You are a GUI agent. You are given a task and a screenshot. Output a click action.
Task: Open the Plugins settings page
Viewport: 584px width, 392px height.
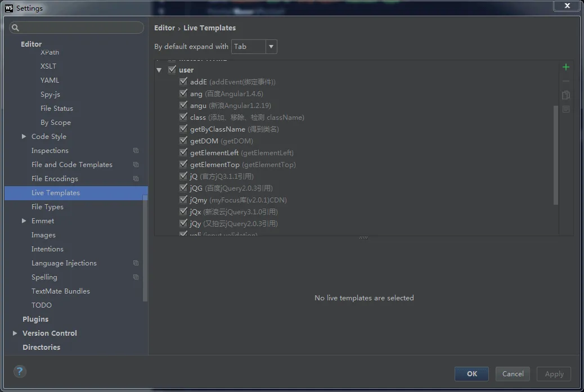click(35, 319)
